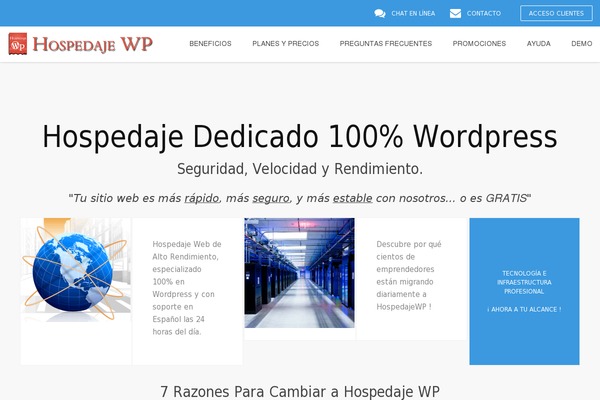Click the Hospedaje WP red logo icon

pyautogui.click(x=18, y=44)
